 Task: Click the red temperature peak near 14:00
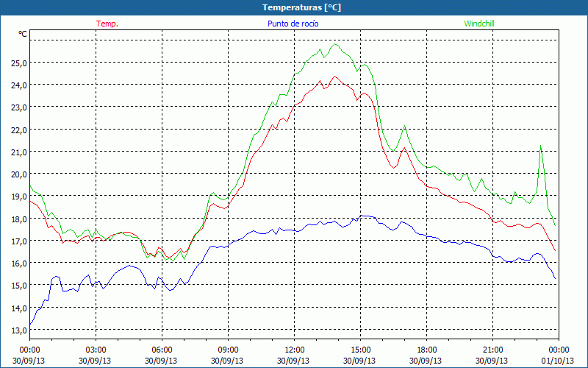[x=335, y=77]
